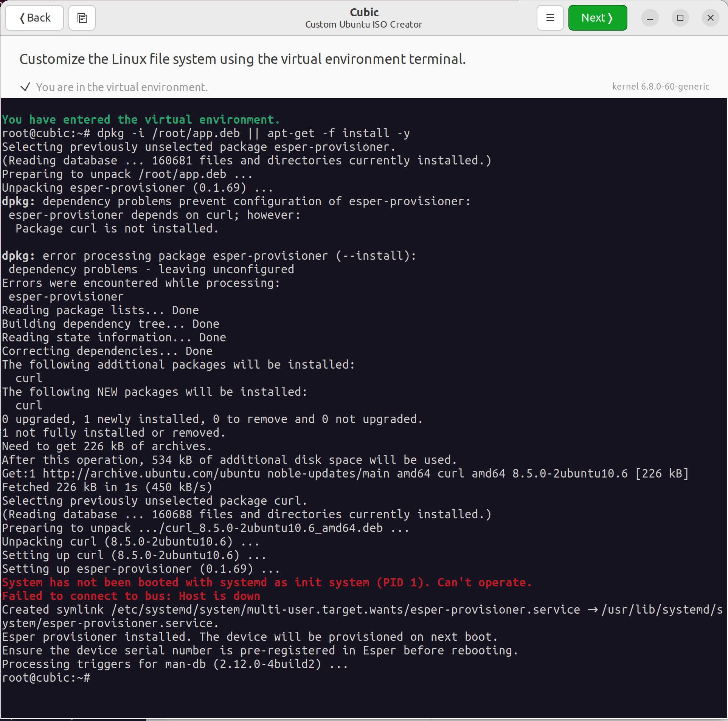Click the copy terminal output clipboard icon
This screenshot has width=728, height=721.
pyautogui.click(x=82, y=18)
